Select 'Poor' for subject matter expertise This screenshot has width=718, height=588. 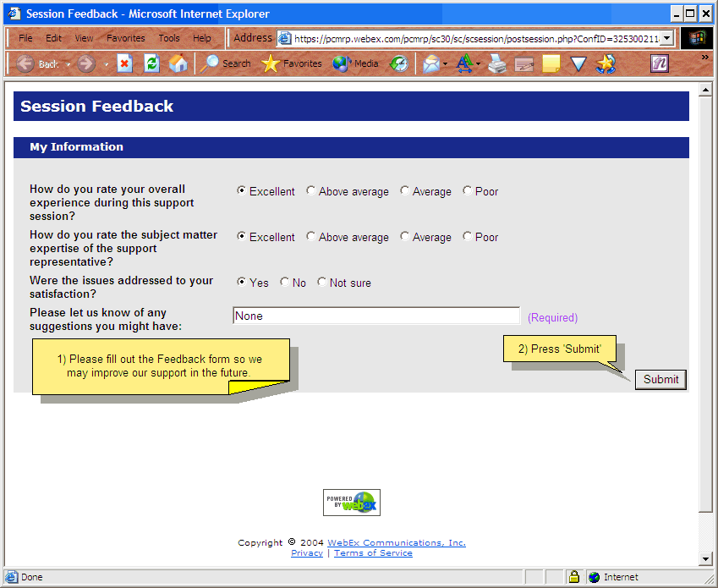point(468,237)
